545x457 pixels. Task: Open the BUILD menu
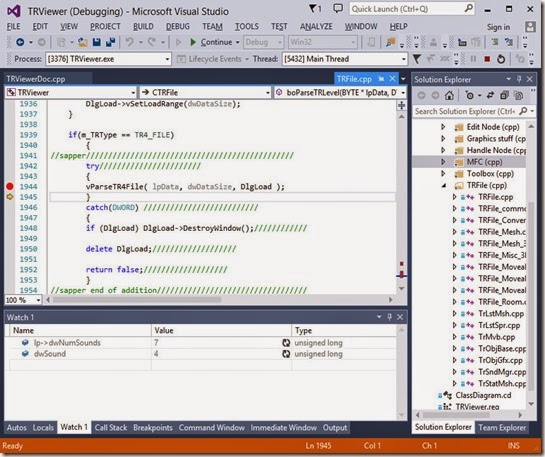pyautogui.click(x=143, y=27)
